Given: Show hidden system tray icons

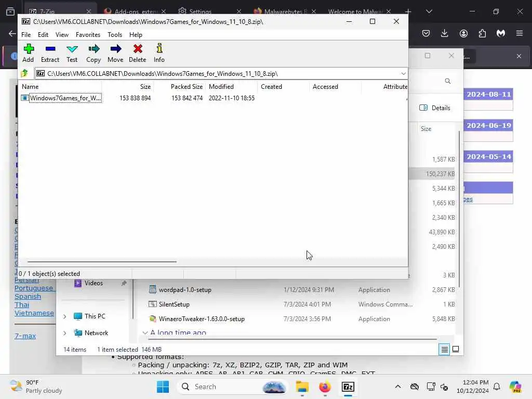Looking at the screenshot, I should click(398, 387).
